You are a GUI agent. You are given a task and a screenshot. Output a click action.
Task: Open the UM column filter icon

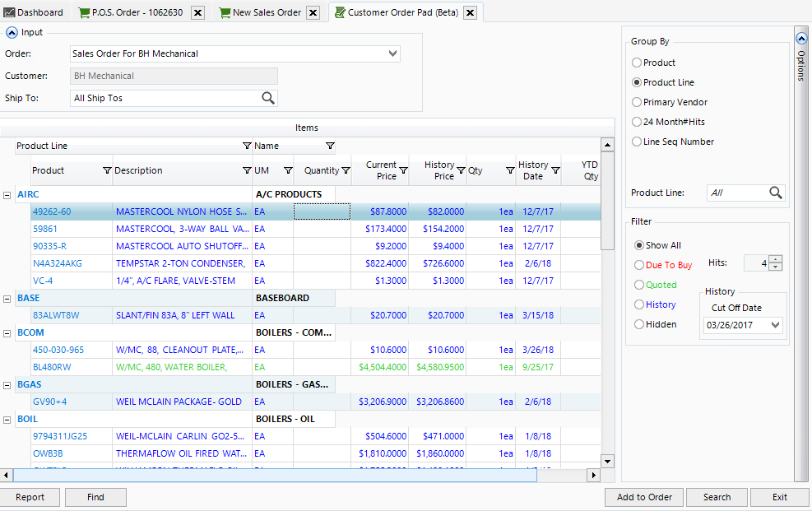288,170
